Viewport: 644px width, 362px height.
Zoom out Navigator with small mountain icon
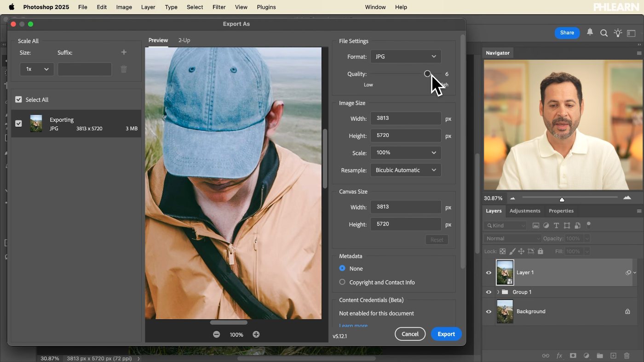coord(512,198)
